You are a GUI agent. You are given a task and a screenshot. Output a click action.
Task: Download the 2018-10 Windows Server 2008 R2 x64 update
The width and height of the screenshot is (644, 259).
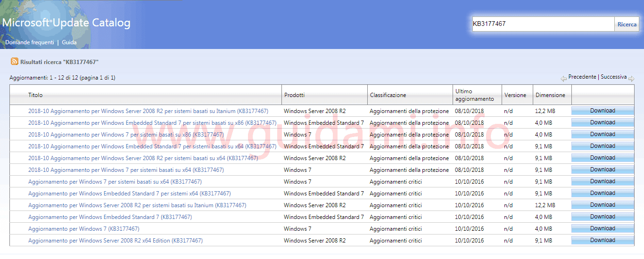pos(603,158)
